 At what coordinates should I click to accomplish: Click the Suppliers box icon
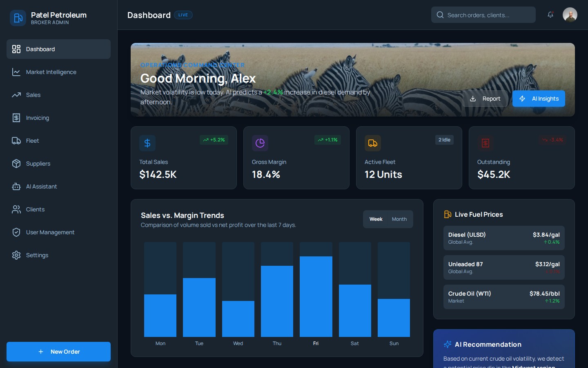point(16,164)
